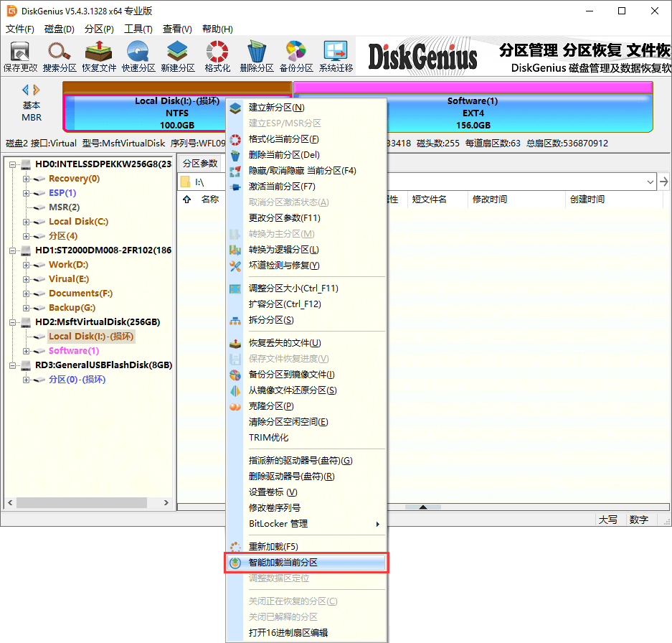Go to previous disk with left arrow
The width and height of the screenshot is (672, 643).
26,90
